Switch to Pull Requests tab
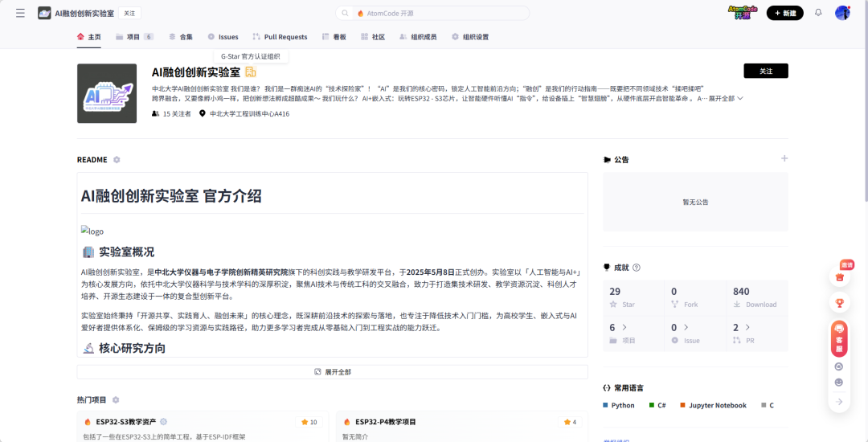868x442 pixels. pyautogui.click(x=280, y=37)
